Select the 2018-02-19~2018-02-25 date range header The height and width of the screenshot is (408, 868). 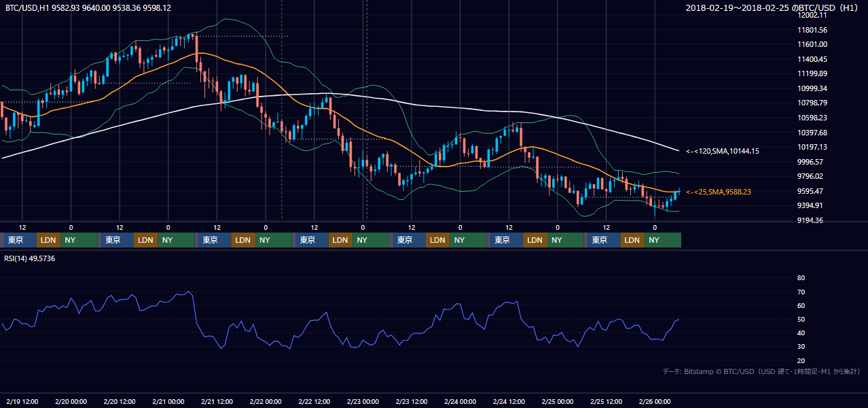click(x=773, y=7)
